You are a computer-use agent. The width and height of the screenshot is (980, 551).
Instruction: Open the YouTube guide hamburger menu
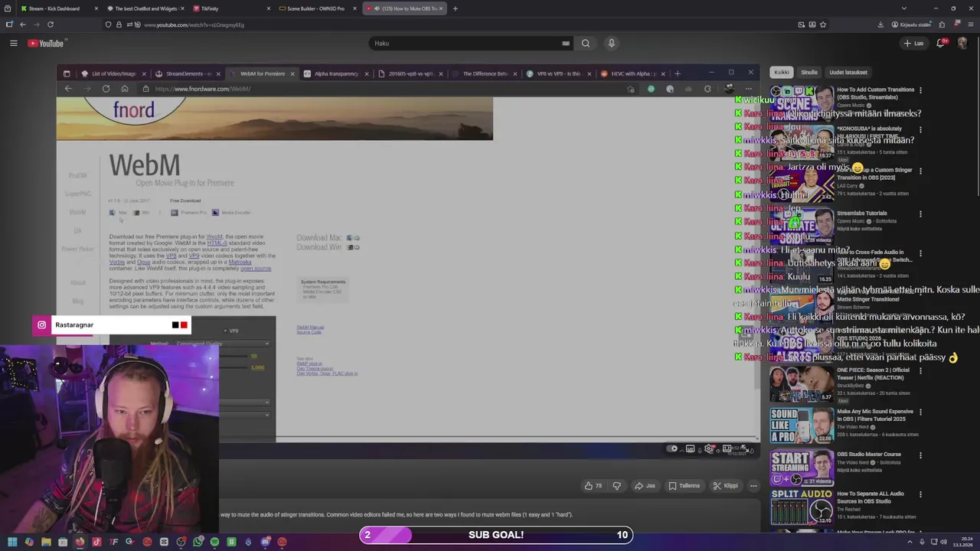(13, 43)
